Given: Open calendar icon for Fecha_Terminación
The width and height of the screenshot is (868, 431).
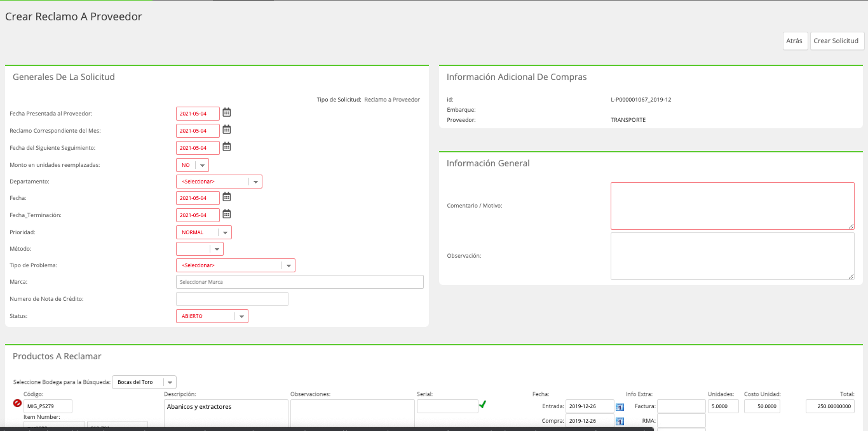Looking at the screenshot, I should coord(227,214).
